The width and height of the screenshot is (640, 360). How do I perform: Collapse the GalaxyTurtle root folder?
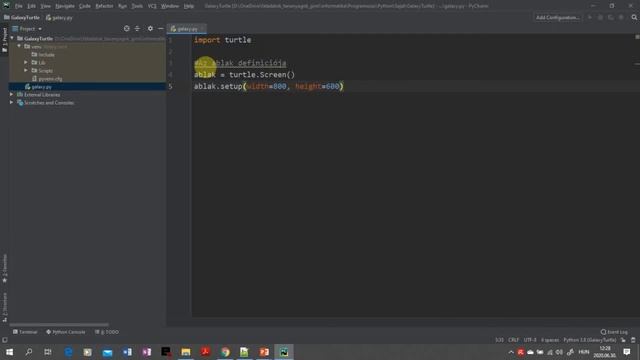coord(12,38)
